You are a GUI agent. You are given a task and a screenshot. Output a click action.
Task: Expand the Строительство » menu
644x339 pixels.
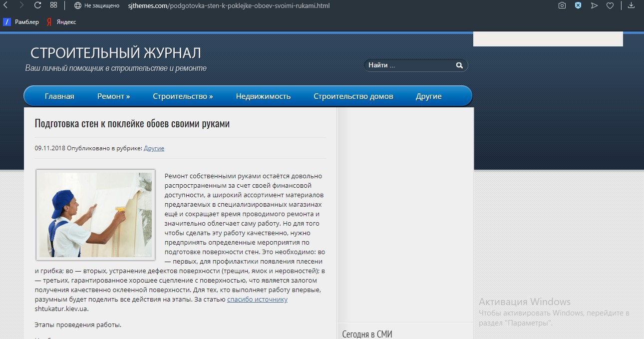183,96
